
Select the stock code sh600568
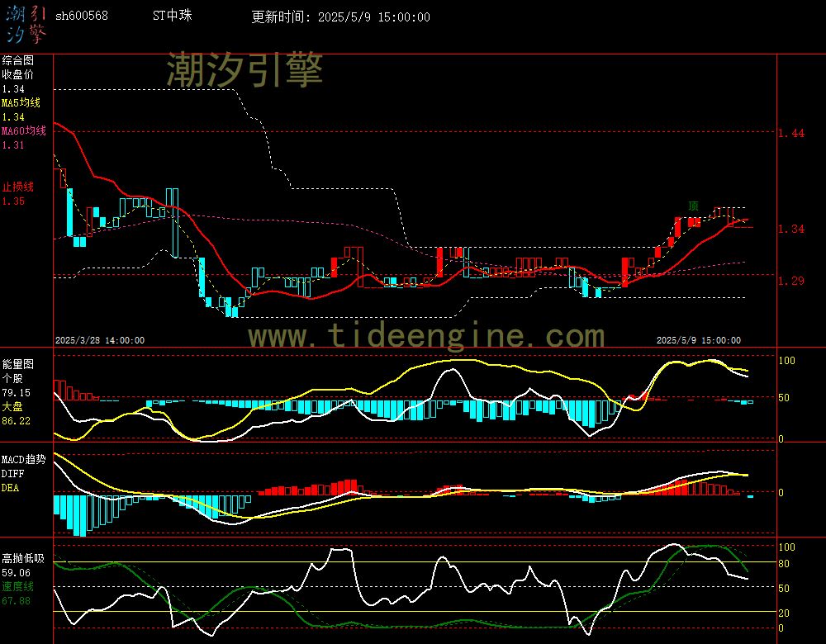coord(82,16)
